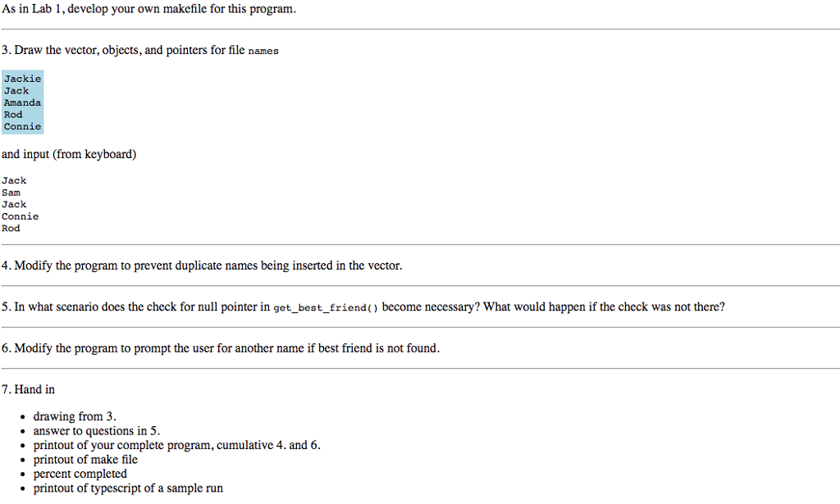Click Sam in the keyboard input list
This screenshot has height=504, width=840.
[11, 193]
